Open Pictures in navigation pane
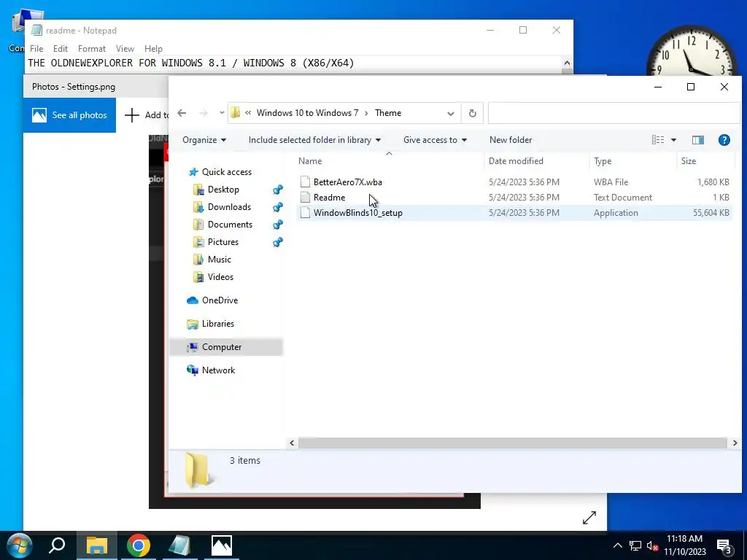This screenshot has width=747, height=560. point(223,242)
